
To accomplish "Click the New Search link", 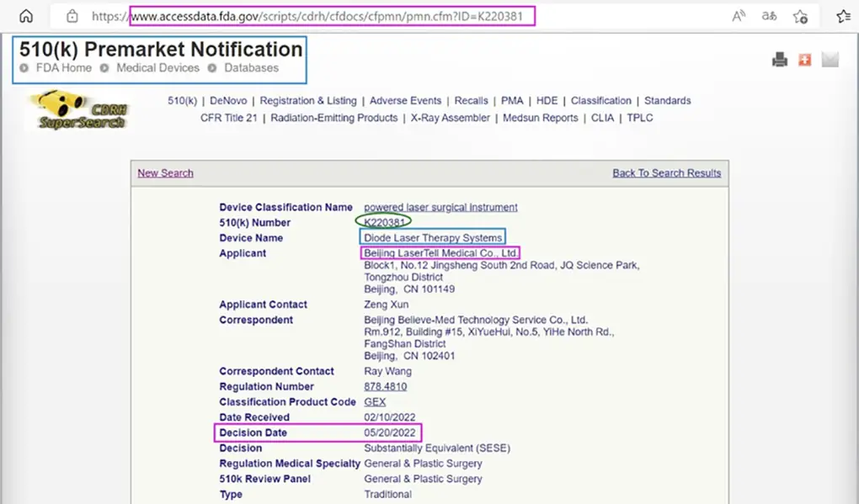I will [x=165, y=173].
